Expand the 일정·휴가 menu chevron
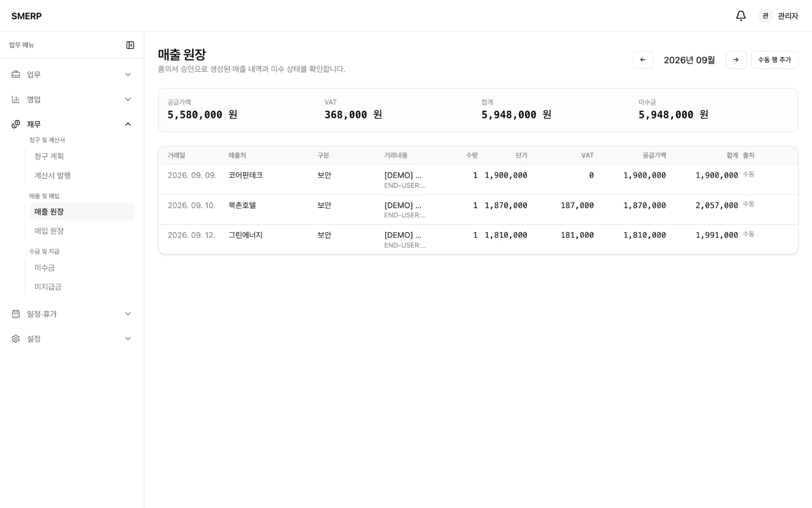The image size is (812, 508). (128, 314)
